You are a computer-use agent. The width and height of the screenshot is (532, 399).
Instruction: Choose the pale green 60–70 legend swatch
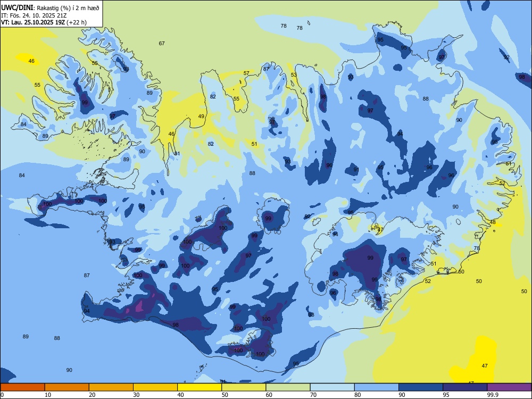[288, 387]
